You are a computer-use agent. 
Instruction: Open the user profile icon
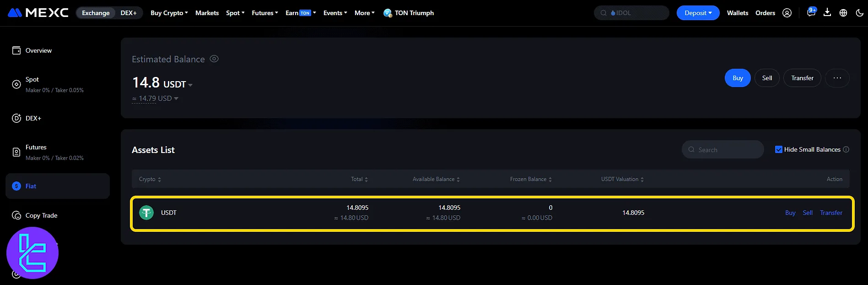(x=787, y=13)
